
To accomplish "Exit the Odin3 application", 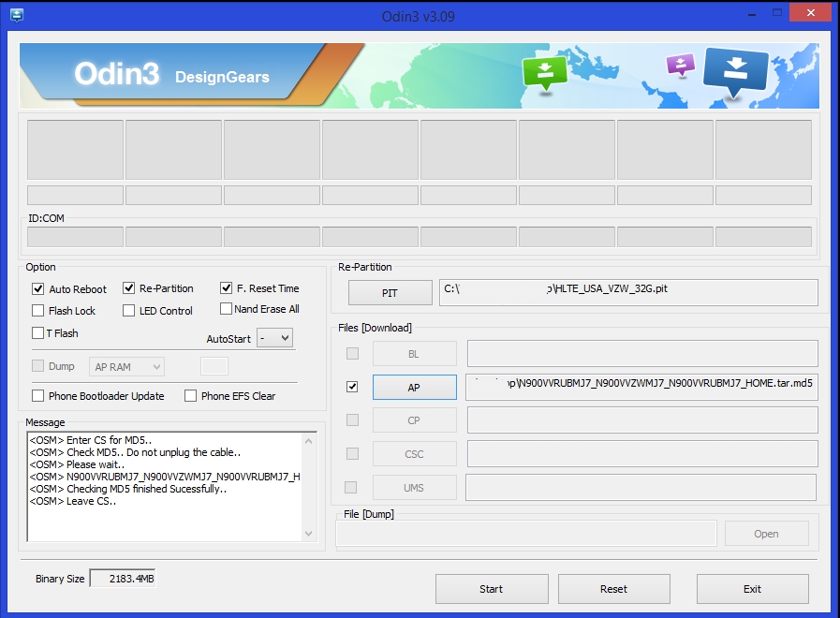I will 752,589.
